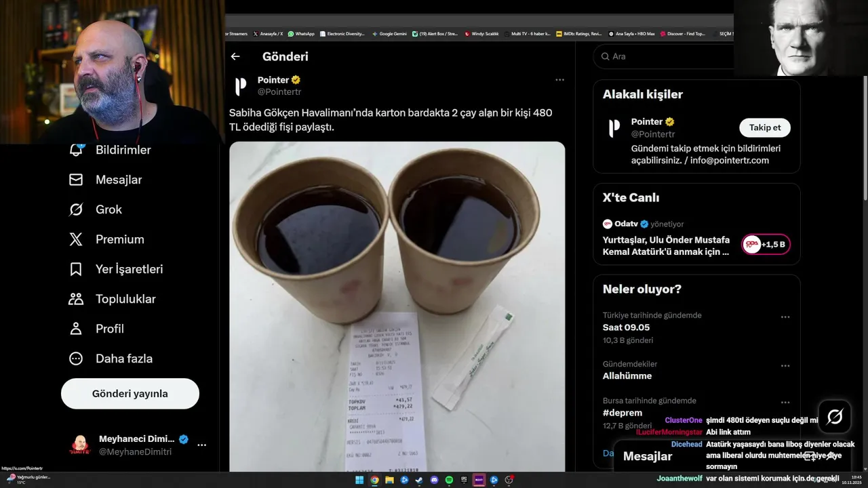Open the Alert Box / Streamlabs bookmark
This screenshot has width=868, height=488.
pos(435,34)
